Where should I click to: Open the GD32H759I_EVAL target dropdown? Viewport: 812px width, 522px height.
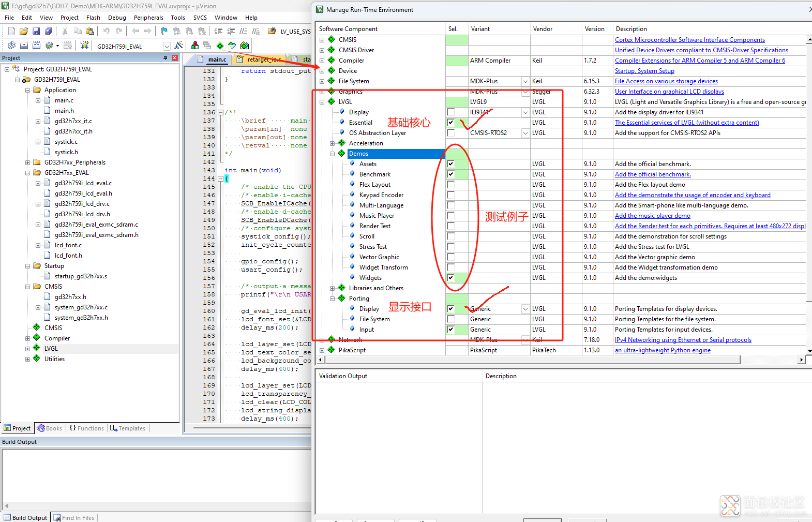pyautogui.click(x=167, y=46)
